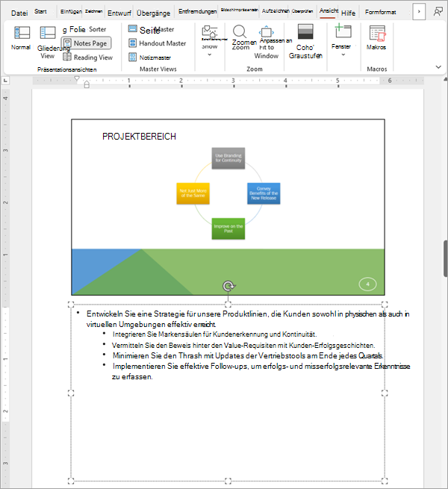Viewport: 448px width, 489px height.
Task: Expand the Fenster dropdown arrow
Action: (x=343, y=54)
